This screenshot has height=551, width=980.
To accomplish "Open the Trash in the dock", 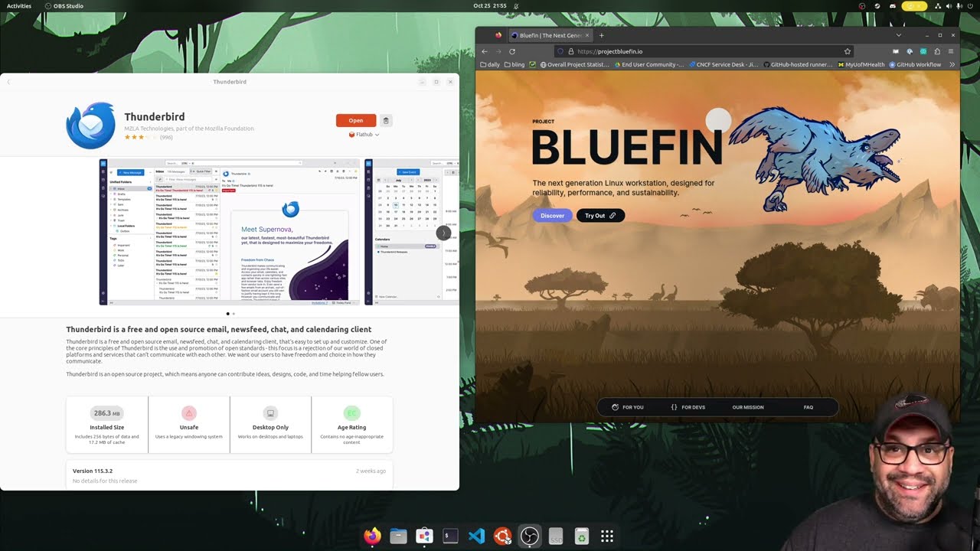I will 581,536.
